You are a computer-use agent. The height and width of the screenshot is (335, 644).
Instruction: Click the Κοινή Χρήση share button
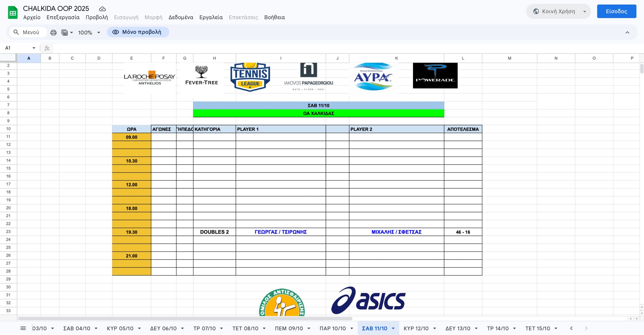[x=554, y=11]
